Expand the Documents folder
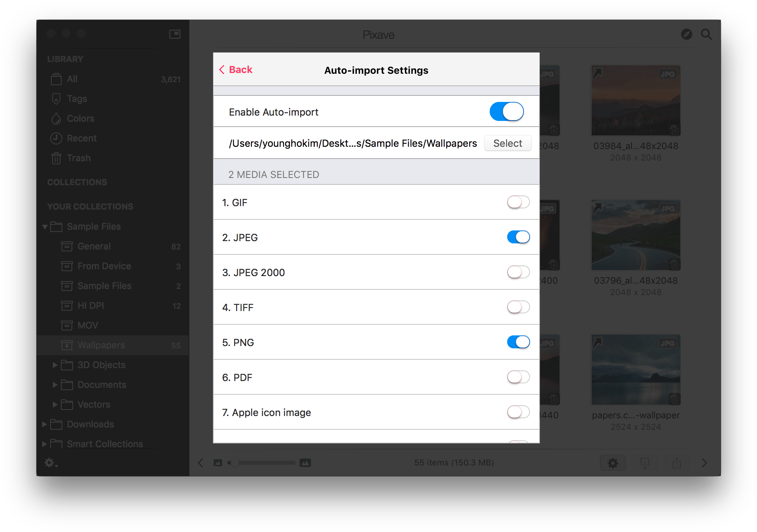The width and height of the screenshot is (757, 532). pos(55,385)
